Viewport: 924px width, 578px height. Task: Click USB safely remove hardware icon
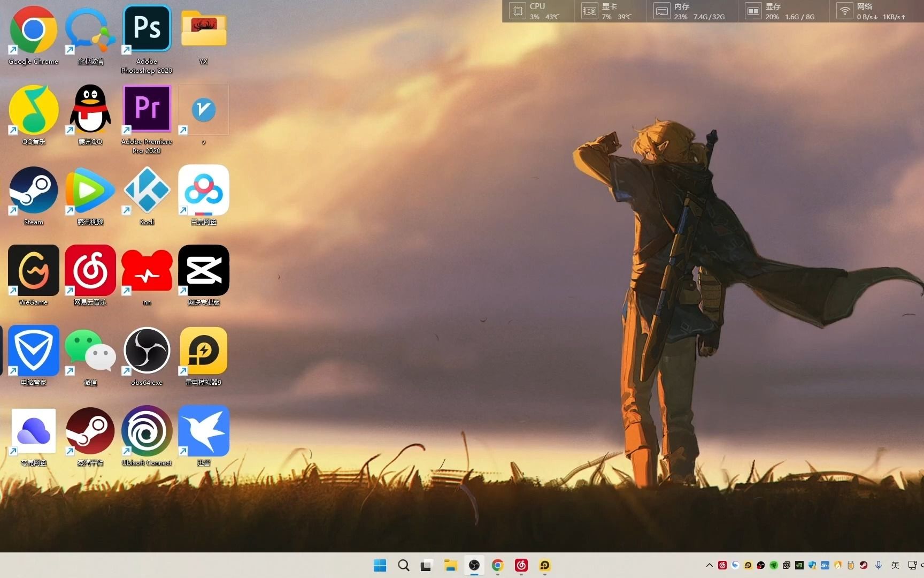[851, 565]
